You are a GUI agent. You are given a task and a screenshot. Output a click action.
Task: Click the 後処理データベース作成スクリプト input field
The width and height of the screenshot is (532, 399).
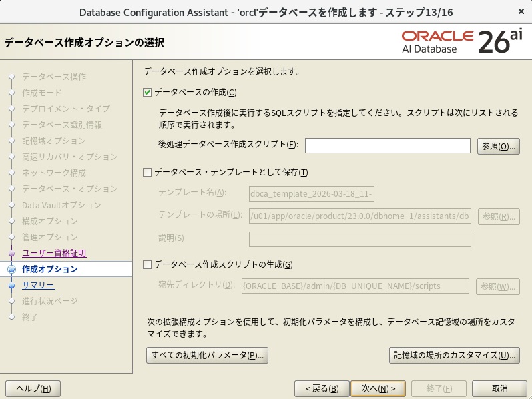click(387, 146)
